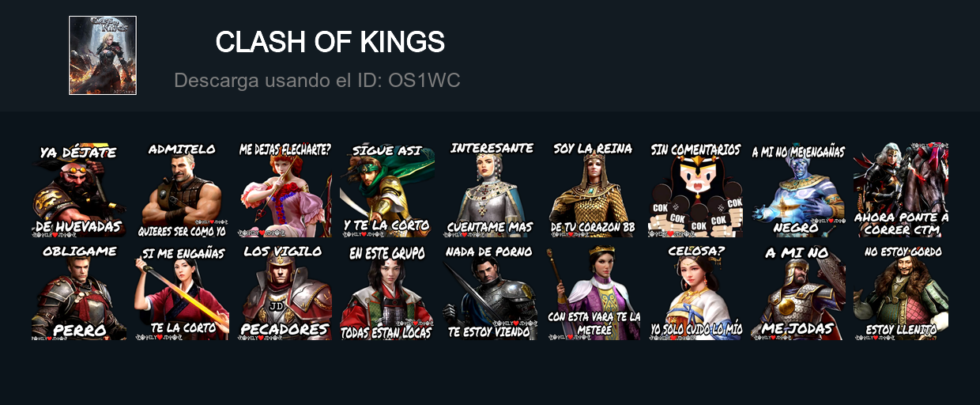Click the Clash of Kings pack cover image

(x=103, y=55)
